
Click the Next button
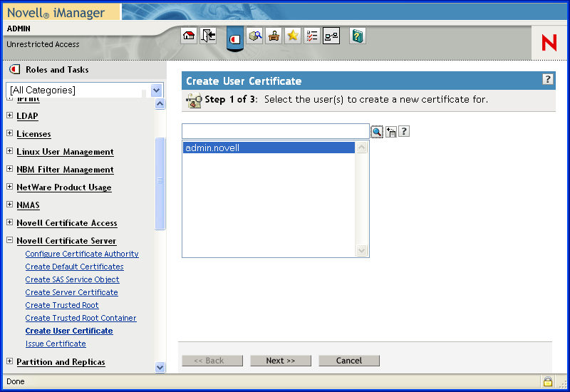281,361
